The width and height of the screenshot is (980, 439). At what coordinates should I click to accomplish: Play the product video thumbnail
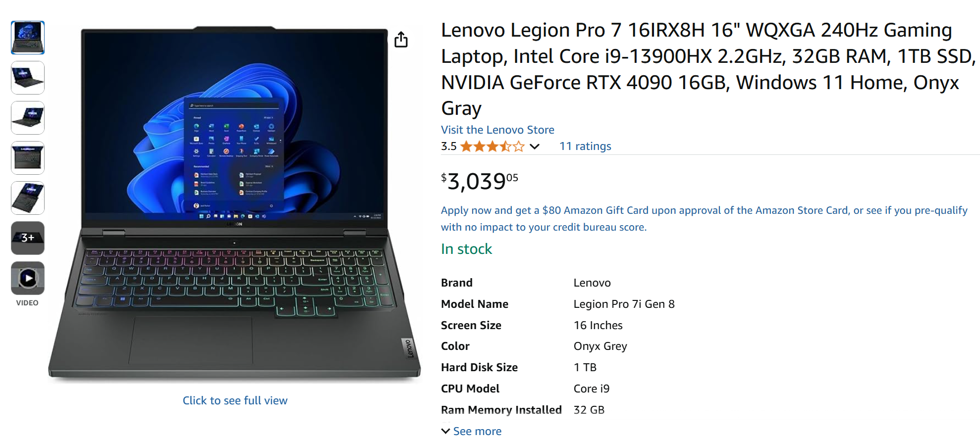coord(28,278)
